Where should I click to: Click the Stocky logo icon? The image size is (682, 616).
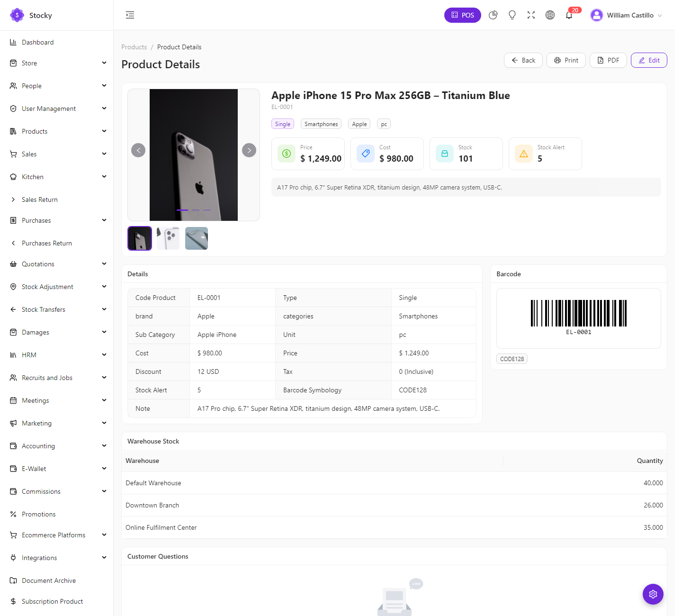coord(17,15)
